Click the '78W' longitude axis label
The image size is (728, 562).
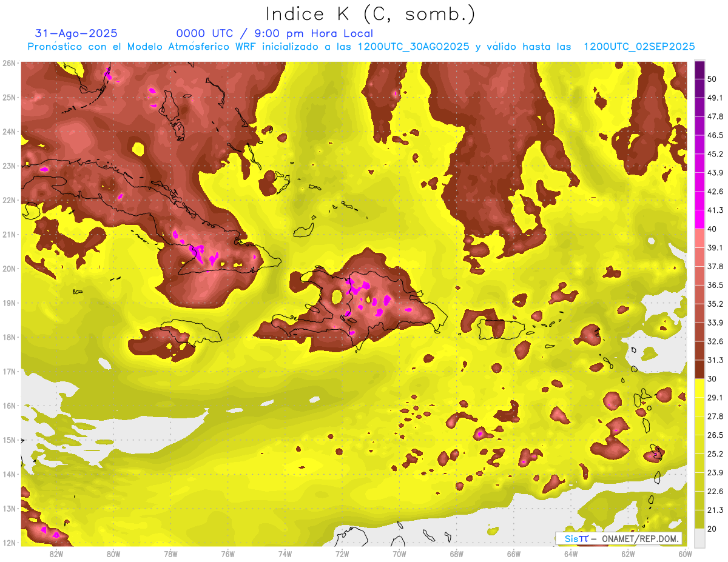pos(170,554)
